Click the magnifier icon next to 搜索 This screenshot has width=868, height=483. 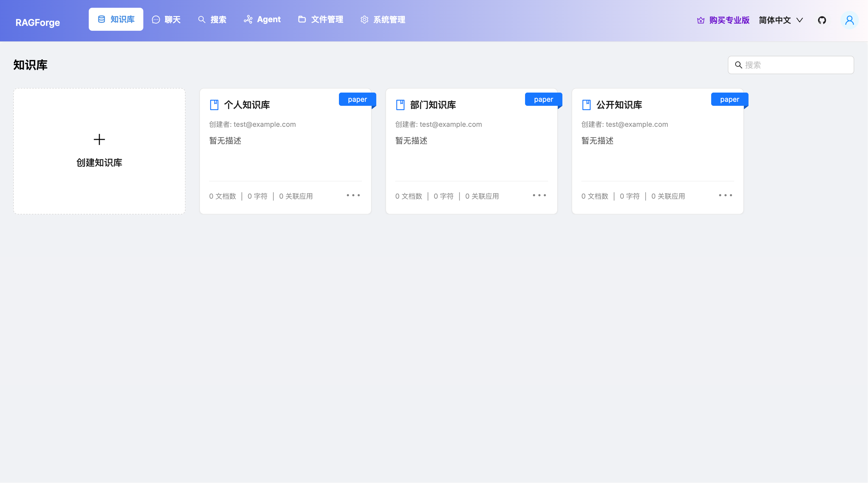click(202, 20)
